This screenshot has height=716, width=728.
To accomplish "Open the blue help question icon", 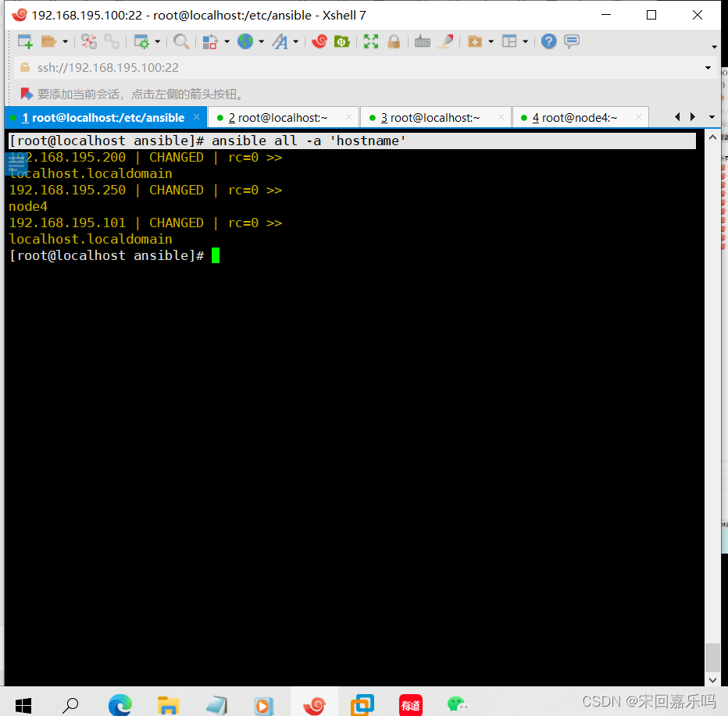I will tap(549, 41).
